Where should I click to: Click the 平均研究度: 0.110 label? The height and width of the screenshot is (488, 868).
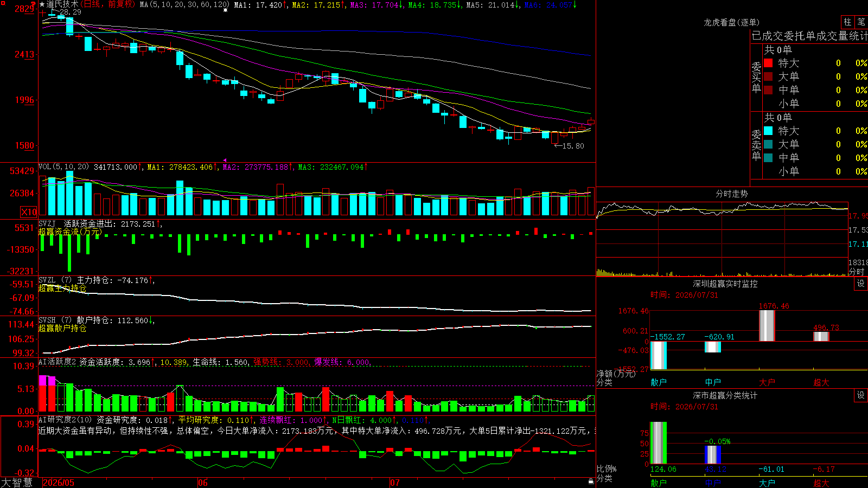pos(214,420)
